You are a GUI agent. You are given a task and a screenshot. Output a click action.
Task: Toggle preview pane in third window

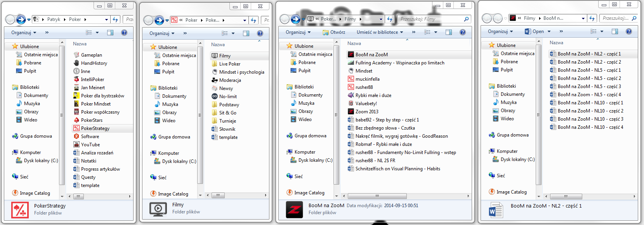click(449, 32)
